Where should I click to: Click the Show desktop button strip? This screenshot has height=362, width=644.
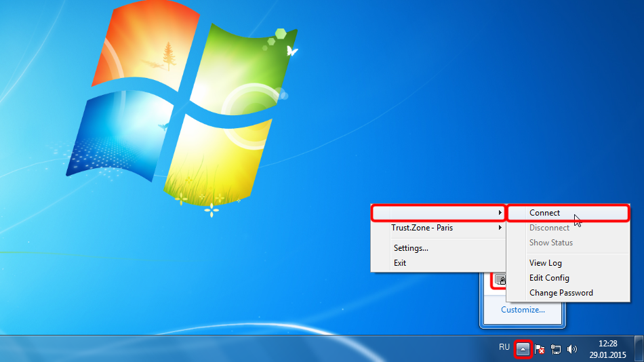(640, 349)
